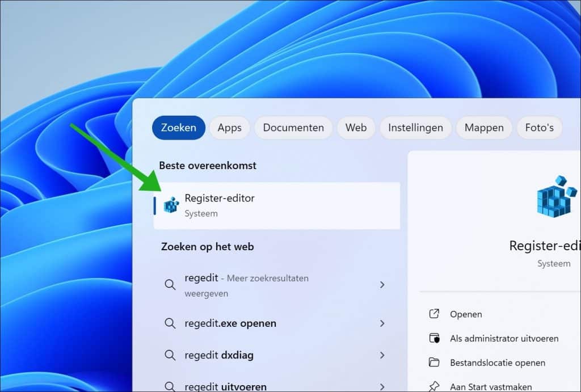The width and height of the screenshot is (581, 392).
Task: Click the 'Zoeken op het web' heading
Action: point(207,247)
